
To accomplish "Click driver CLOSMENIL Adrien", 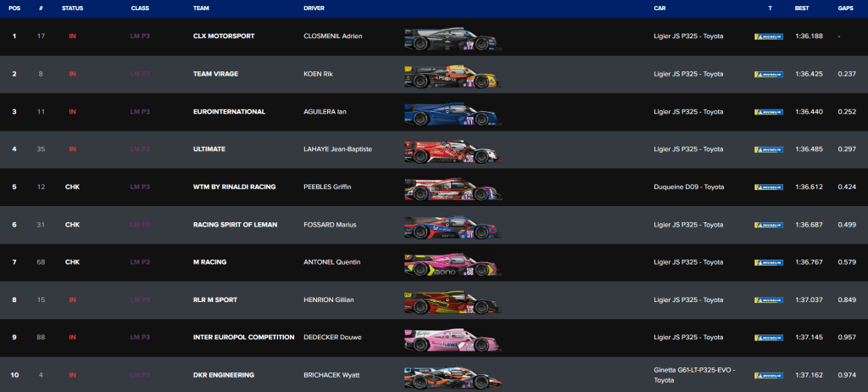I will [x=333, y=36].
